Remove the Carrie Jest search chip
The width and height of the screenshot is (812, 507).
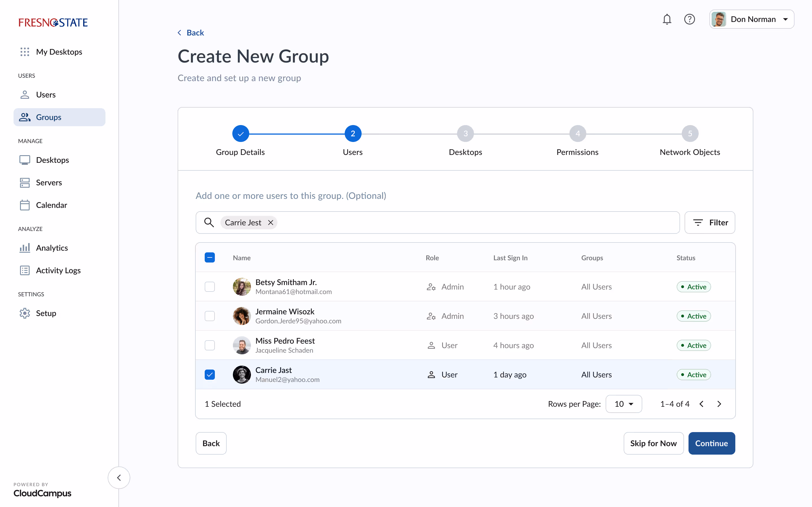coord(270,222)
